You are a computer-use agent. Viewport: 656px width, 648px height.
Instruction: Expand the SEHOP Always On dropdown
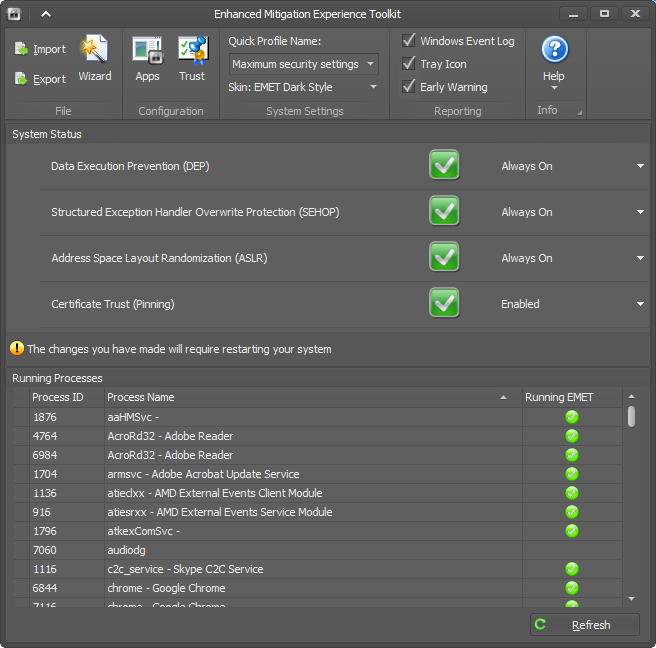tap(640, 212)
